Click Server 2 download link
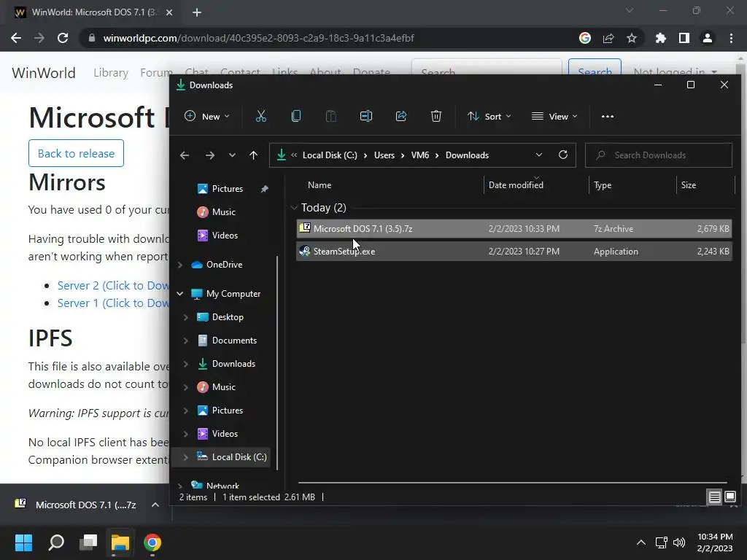The height and width of the screenshot is (560, 747). 113,286
